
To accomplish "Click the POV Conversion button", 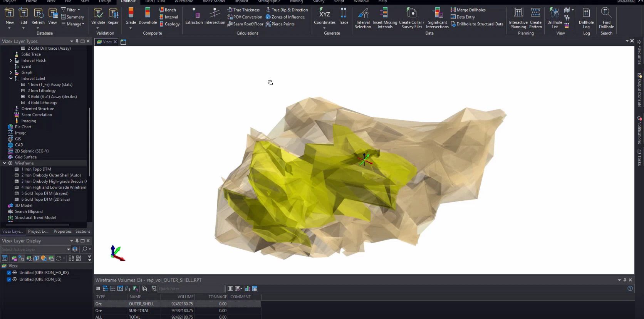I will [245, 17].
